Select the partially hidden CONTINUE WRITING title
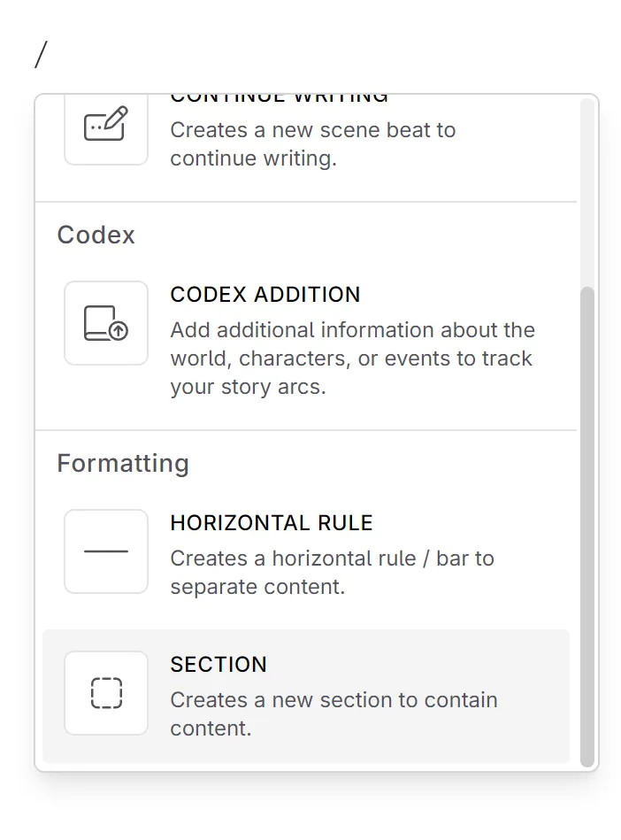This screenshot has width=621, height=840. coord(280,97)
